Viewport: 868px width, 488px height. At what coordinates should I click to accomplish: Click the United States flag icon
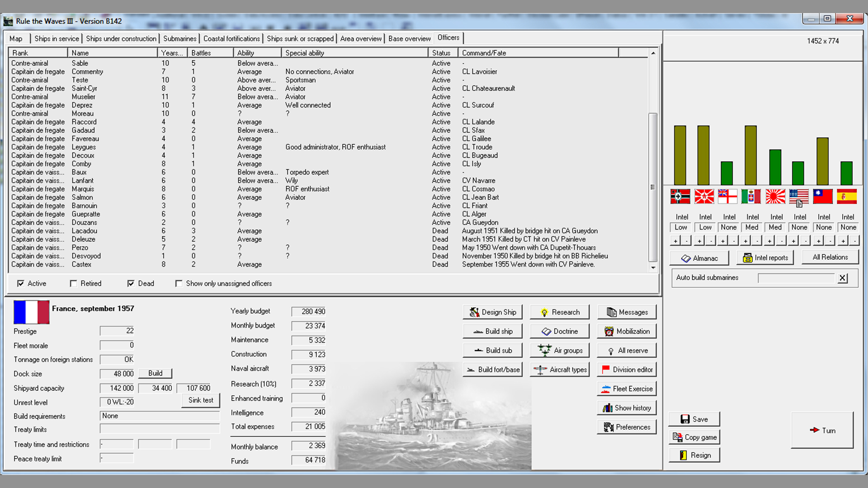pos(799,197)
